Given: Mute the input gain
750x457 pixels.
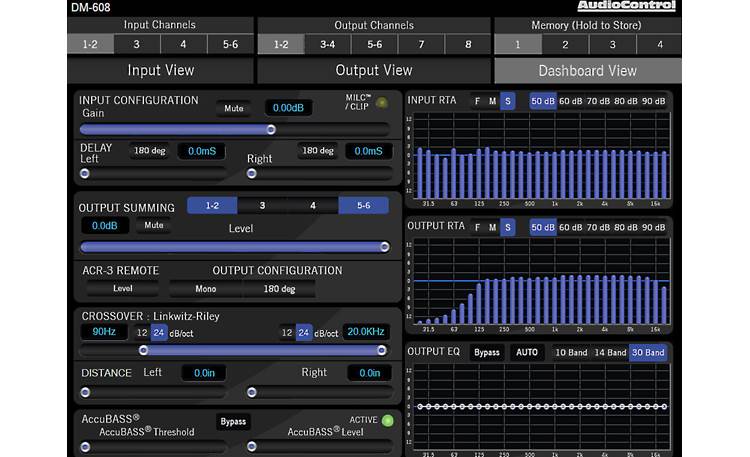Looking at the screenshot, I should point(234,108).
